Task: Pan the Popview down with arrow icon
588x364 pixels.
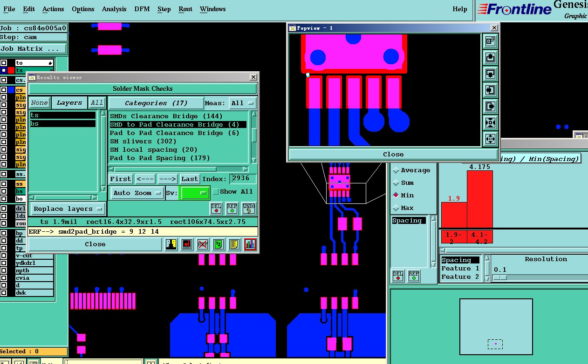Action: tap(490, 74)
